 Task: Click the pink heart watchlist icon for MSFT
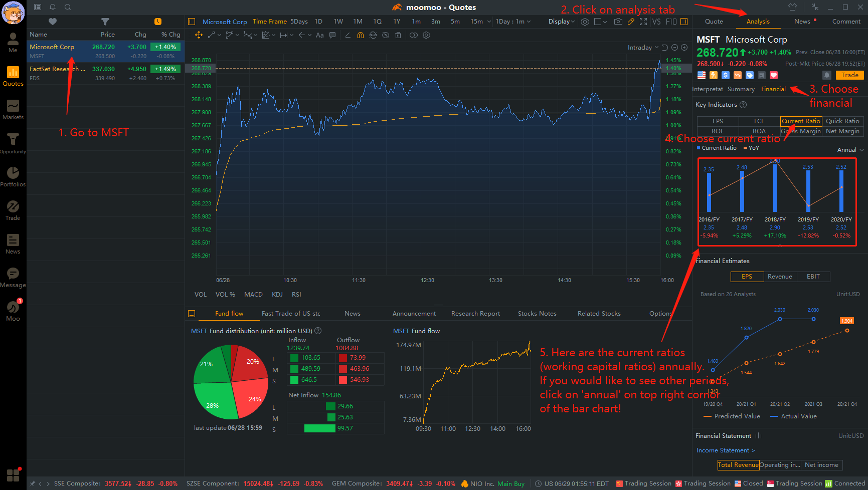[774, 75]
